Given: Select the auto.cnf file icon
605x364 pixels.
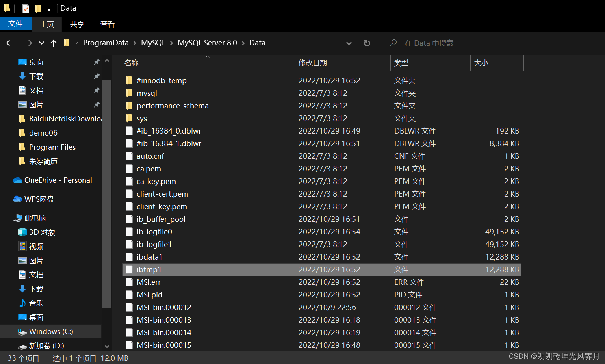Looking at the screenshot, I should coord(129,156).
